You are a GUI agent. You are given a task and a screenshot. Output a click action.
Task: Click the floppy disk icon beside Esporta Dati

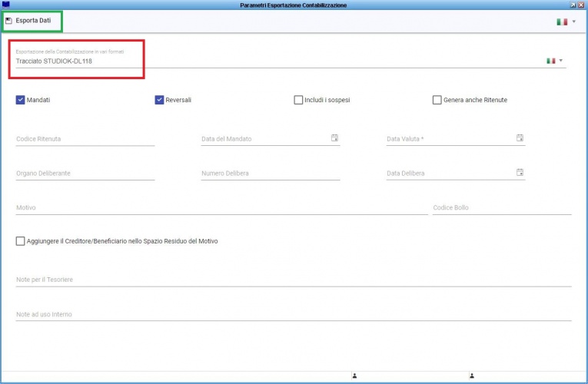pos(8,21)
